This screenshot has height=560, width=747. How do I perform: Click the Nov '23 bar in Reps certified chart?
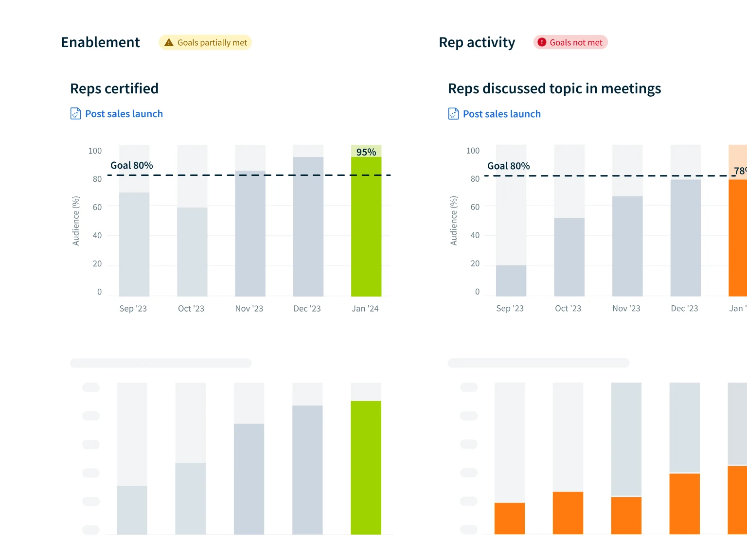[x=250, y=233]
